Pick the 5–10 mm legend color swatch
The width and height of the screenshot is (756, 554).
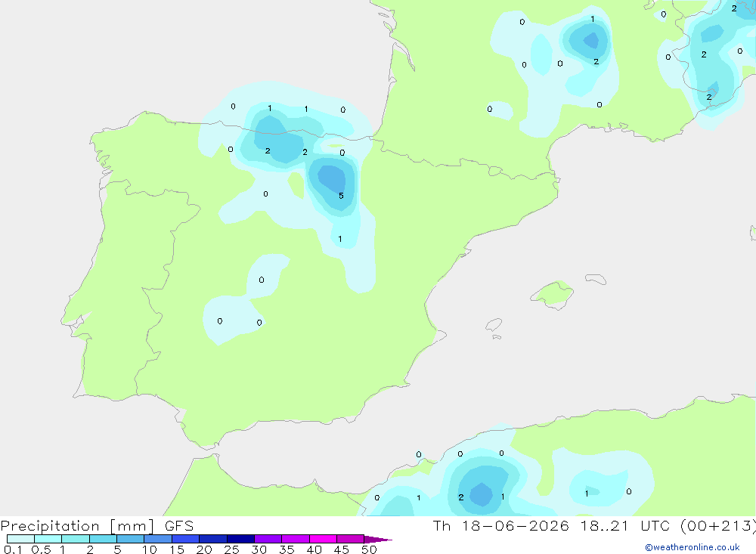pos(131,539)
